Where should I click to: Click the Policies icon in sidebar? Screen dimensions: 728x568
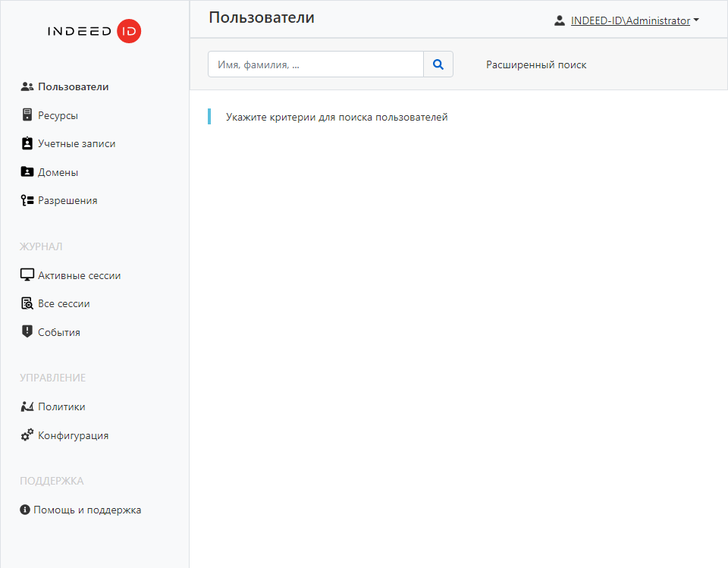pyautogui.click(x=27, y=406)
